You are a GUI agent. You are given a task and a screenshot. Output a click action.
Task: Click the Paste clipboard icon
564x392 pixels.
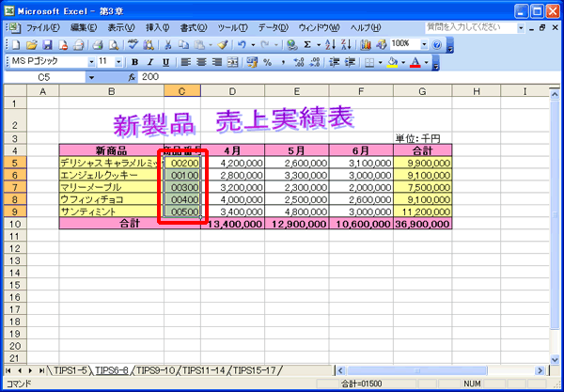point(199,44)
